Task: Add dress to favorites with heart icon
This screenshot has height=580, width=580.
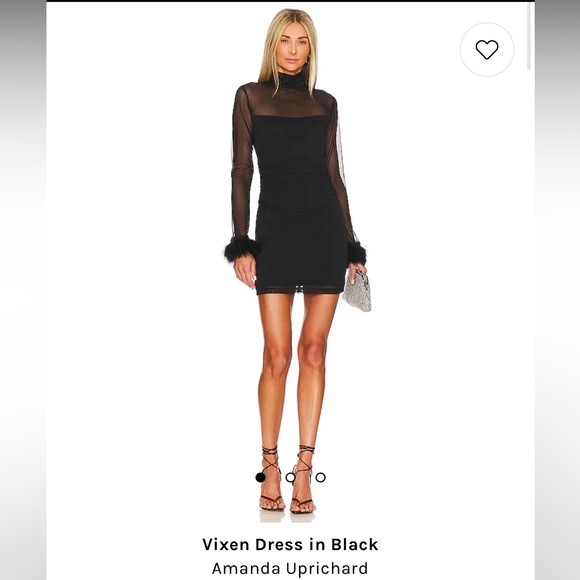Action: pyautogui.click(x=486, y=50)
